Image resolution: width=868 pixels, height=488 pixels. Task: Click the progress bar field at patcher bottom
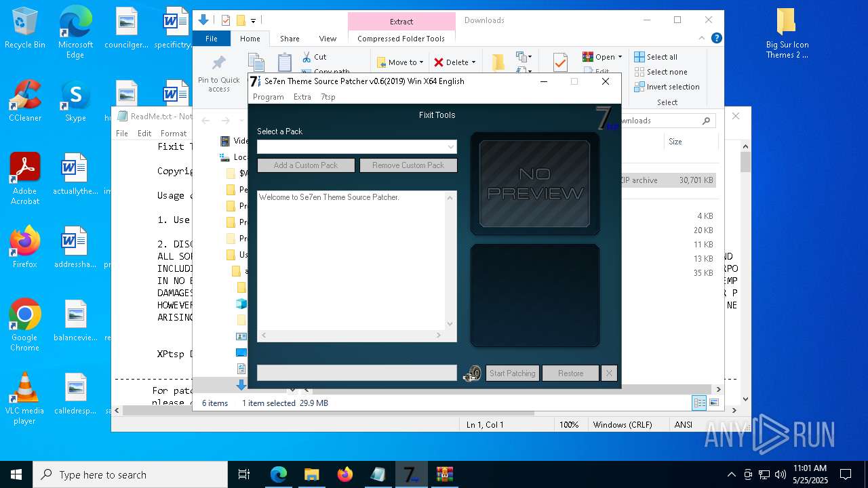[357, 373]
